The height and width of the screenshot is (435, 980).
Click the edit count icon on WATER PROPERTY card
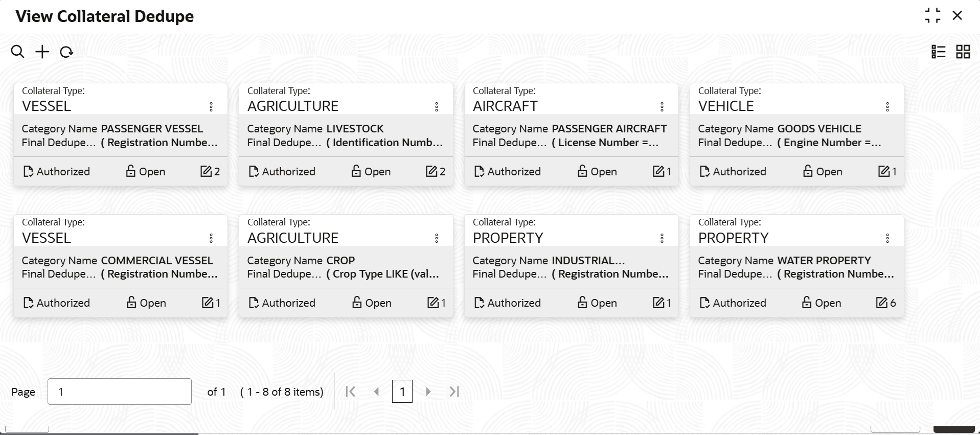(x=882, y=303)
